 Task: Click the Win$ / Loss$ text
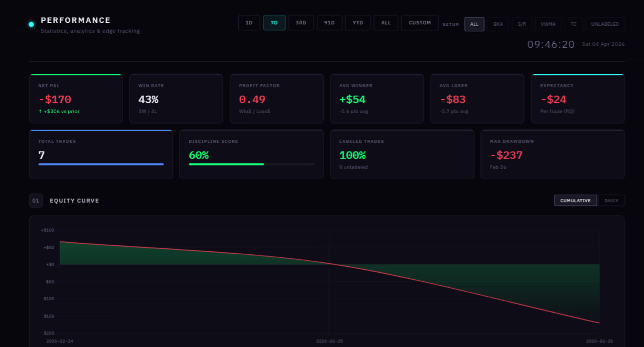click(x=255, y=112)
